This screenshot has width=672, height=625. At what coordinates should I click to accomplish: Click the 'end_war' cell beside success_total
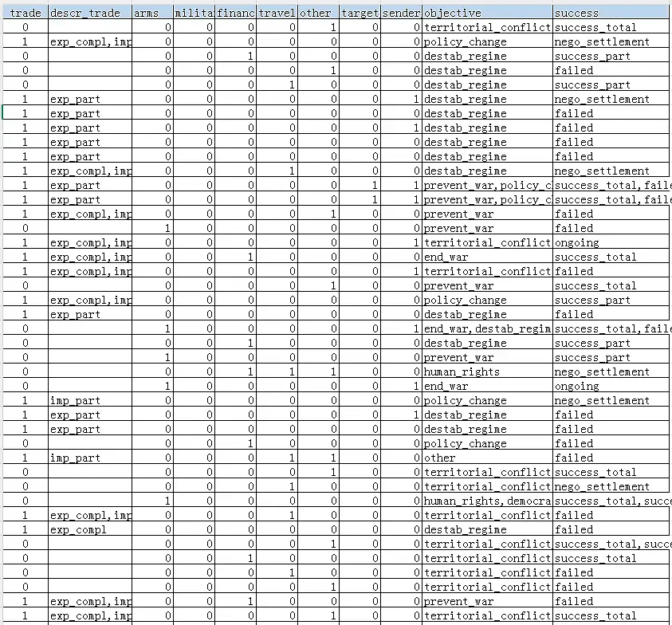click(x=487, y=257)
